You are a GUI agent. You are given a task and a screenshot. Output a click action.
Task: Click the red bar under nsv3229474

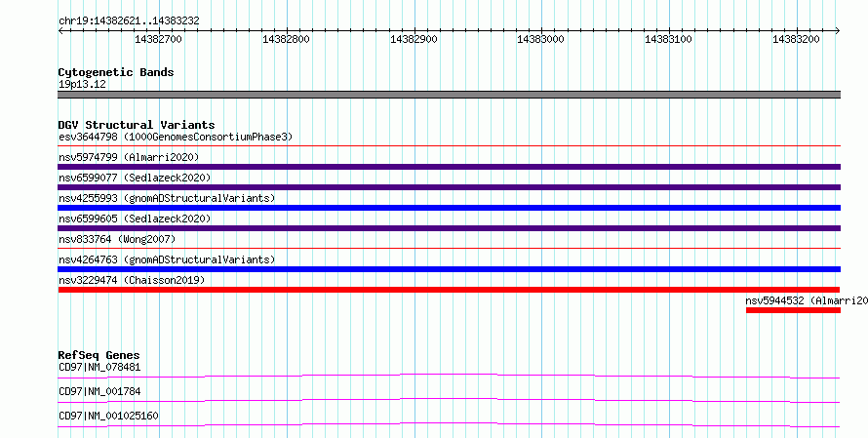click(x=449, y=290)
